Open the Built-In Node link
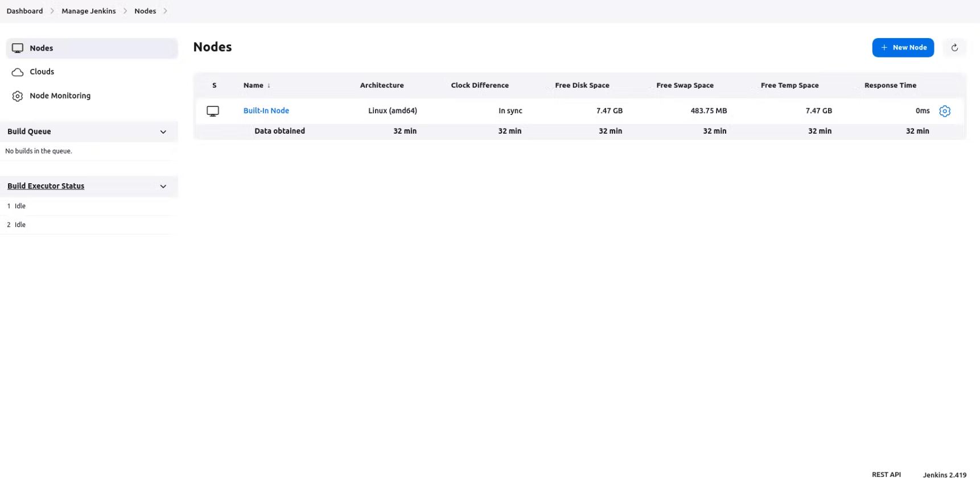 [x=266, y=111]
